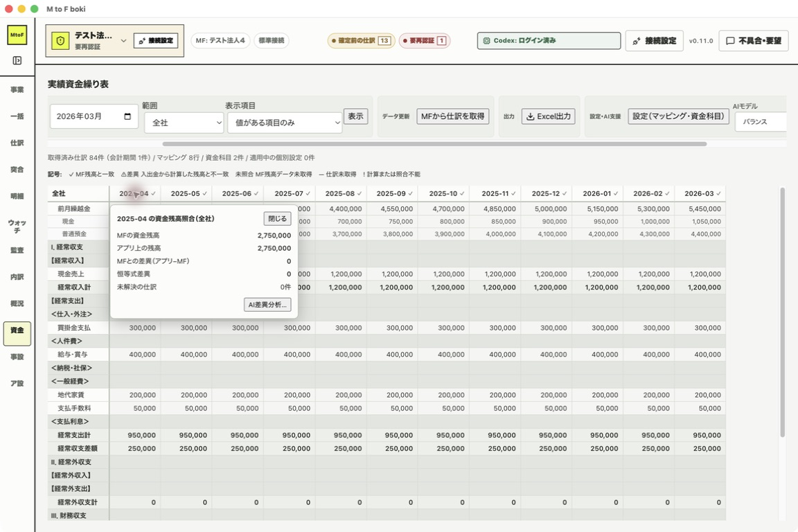
Task: Click the 2025-12 column header
Action: pos(547,193)
